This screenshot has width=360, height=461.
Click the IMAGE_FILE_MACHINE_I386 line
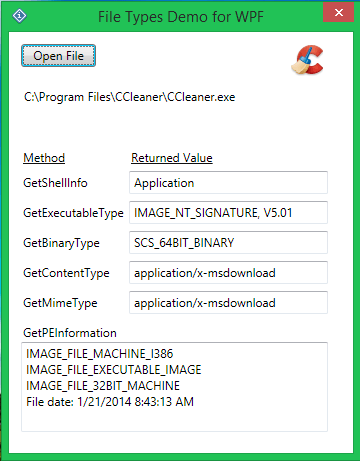[x=100, y=354]
